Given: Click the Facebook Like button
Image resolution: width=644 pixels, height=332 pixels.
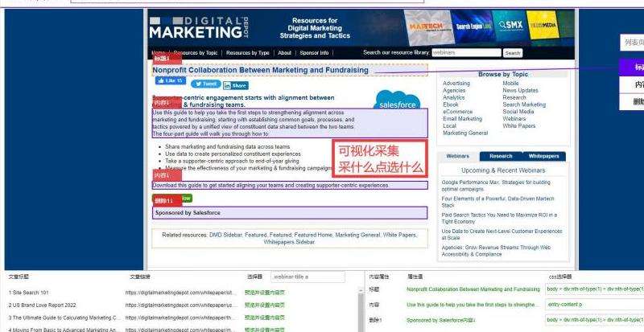Looking at the screenshot, I should tap(171, 81).
